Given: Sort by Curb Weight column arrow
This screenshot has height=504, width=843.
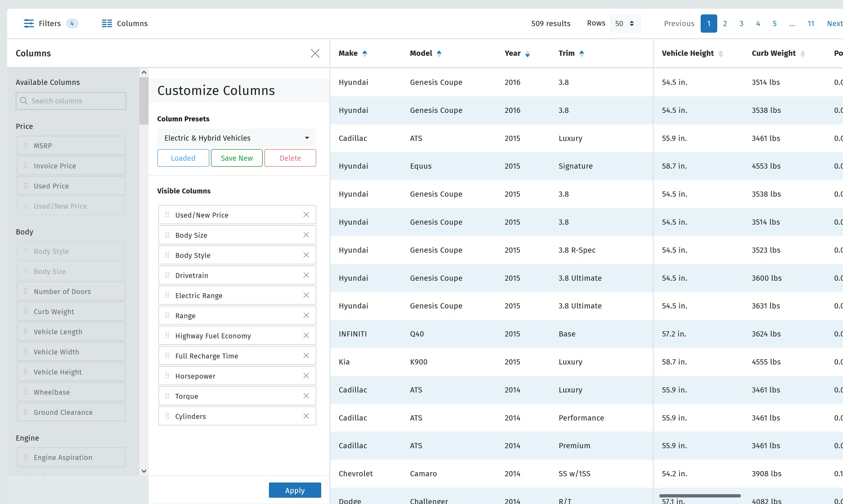Looking at the screenshot, I should pyautogui.click(x=802, y=53).
